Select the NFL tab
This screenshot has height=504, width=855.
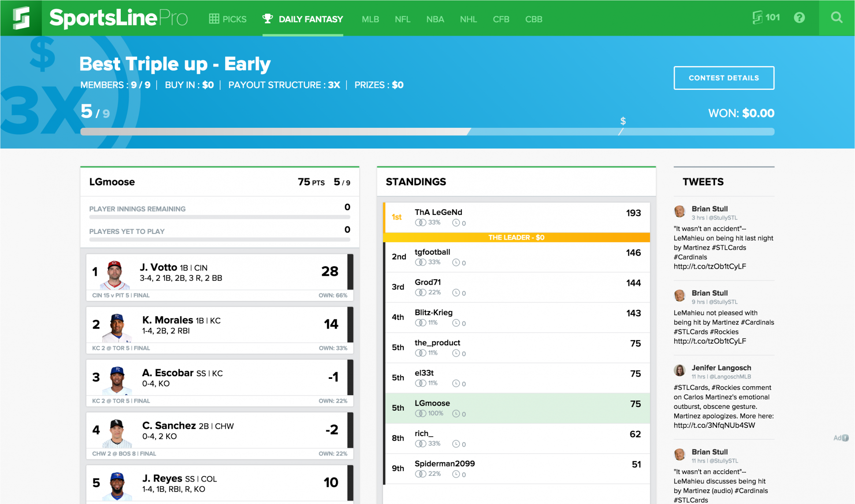(x=402, y=19)
